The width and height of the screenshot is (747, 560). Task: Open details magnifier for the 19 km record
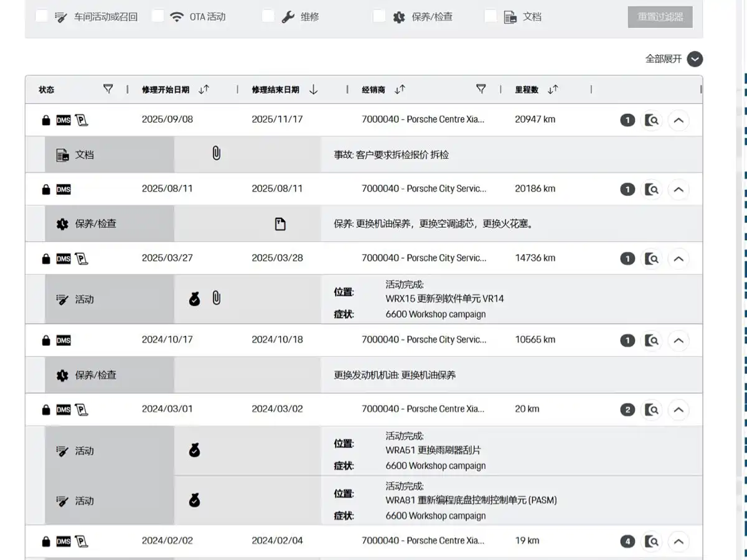click(652, 541)
